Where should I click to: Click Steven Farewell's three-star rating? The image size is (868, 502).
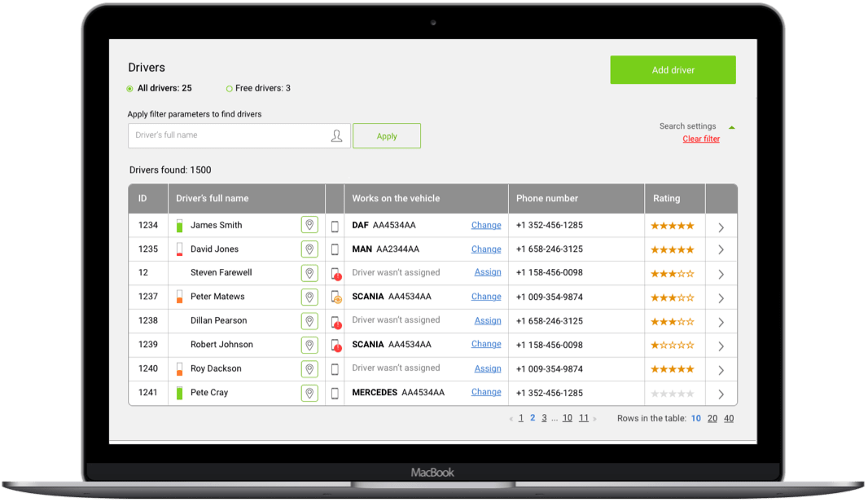click(x=673, y=274)
